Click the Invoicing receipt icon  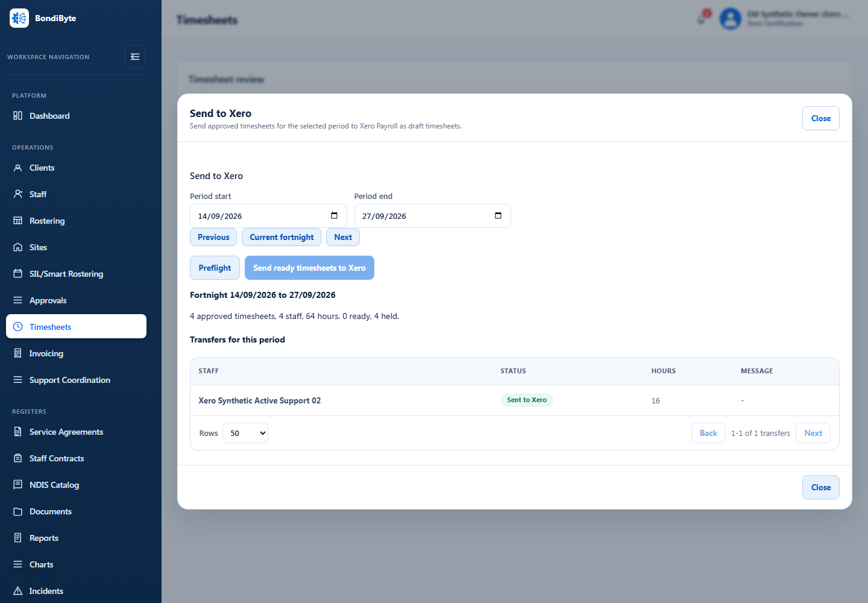(x=18, y=353)
